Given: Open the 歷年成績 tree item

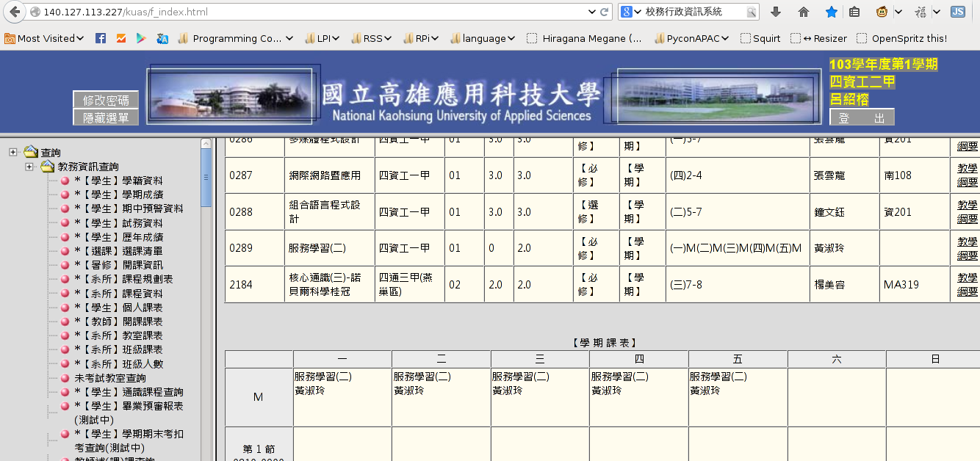Looking at the screenshot, I should coord(118,237).
